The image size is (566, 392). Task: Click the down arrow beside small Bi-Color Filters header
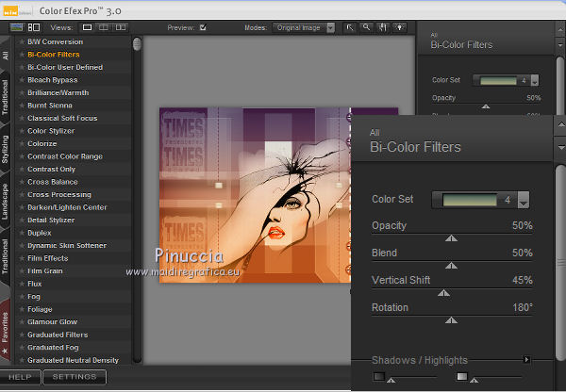pyautogui.click(x=560, y=45)
